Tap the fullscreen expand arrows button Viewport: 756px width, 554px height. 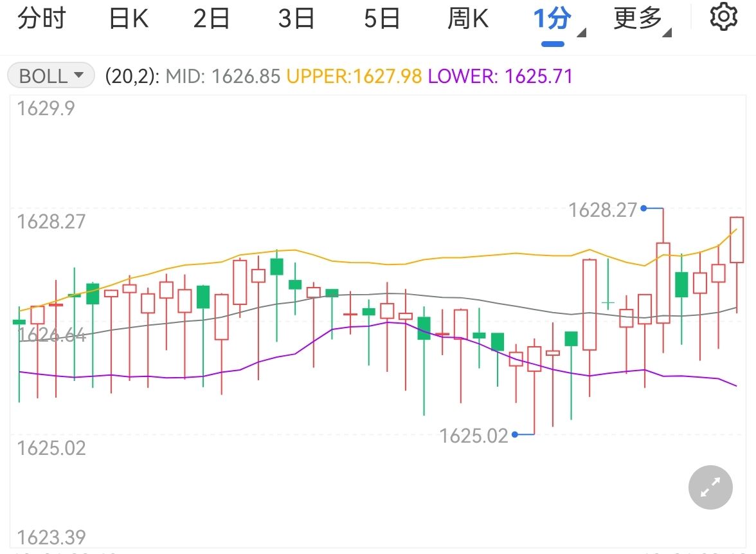pyautogui.click(x=710, y=488)
